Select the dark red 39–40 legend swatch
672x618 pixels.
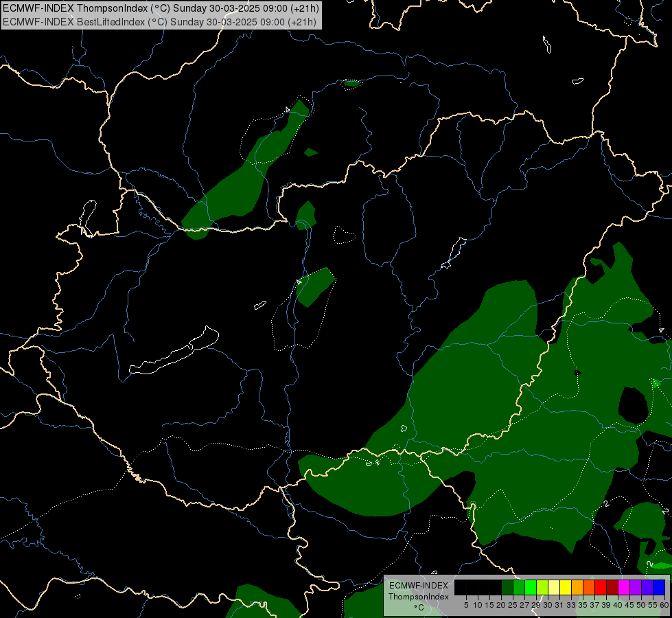[612, 587]
